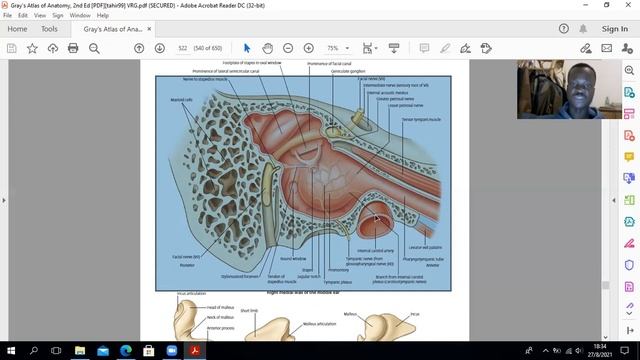Show hidden system tray icons

pyautogui.click(x=545, y=351)
